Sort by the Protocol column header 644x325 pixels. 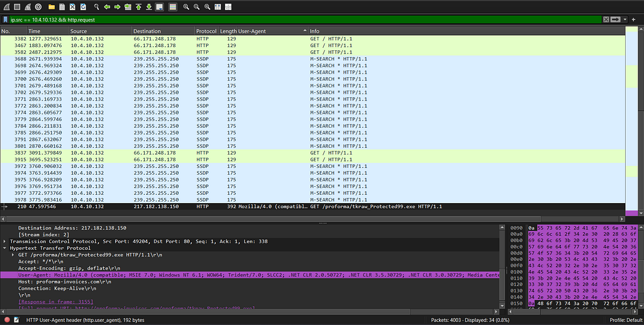[x=206, y=31]
